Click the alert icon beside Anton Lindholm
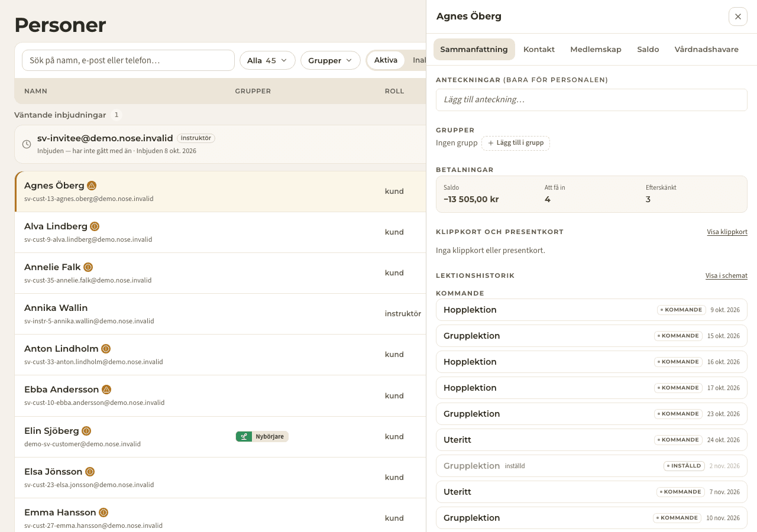757x532 pixels. click(106, 349)
